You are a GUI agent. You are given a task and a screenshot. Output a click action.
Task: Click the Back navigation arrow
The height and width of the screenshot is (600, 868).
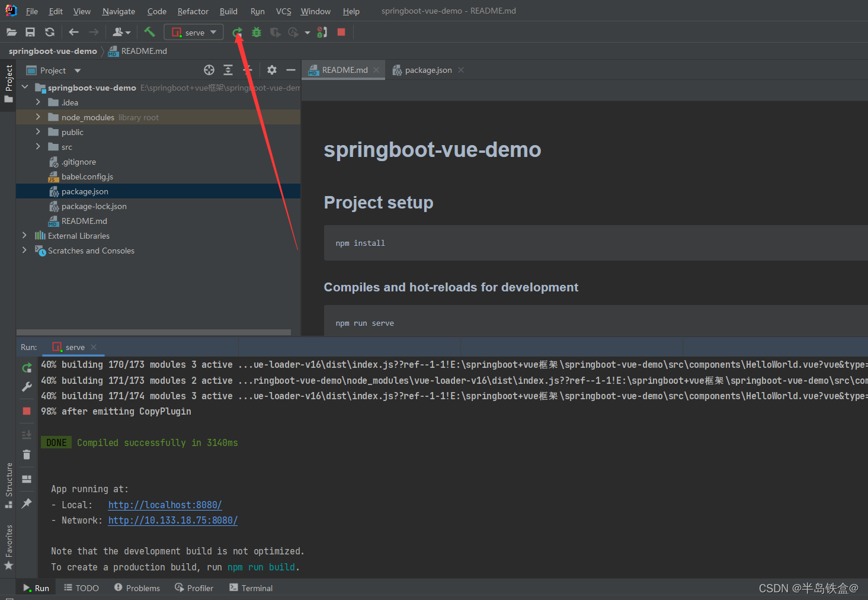73,32
